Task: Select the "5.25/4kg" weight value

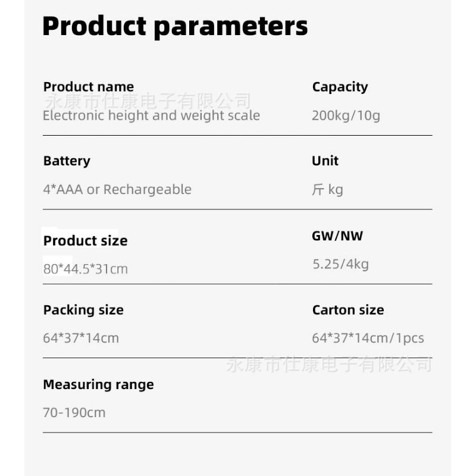Action: pyautogui.click(x=340, y=264)
